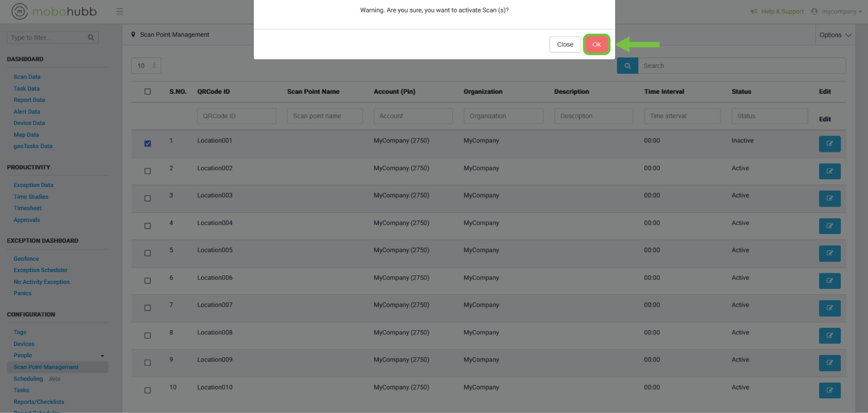Click the QRCode ID filter field
This screenshot has width=868, height=413.
coord(237,116)
